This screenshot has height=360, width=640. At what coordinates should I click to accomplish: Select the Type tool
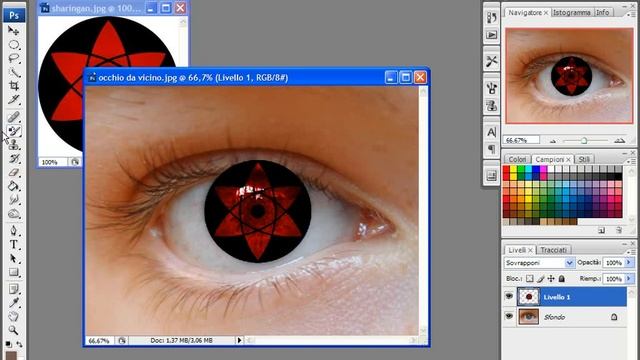point(13,244)
